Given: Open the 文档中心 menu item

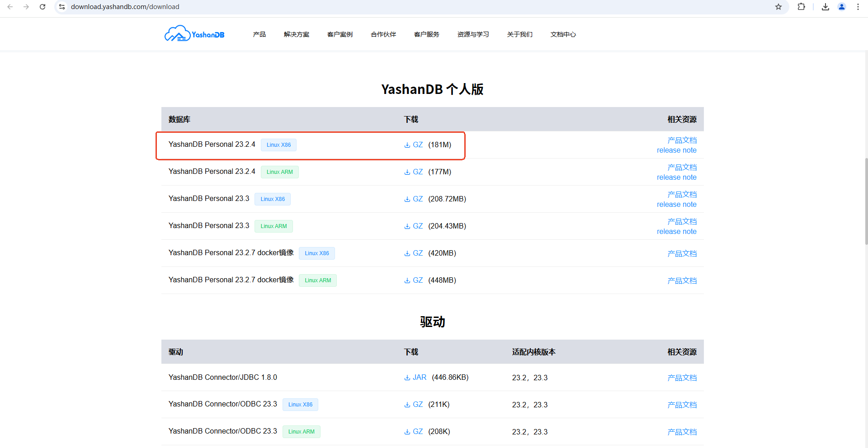Looking at the screenshot, I should pyautogui.click(x=563, y=34).
